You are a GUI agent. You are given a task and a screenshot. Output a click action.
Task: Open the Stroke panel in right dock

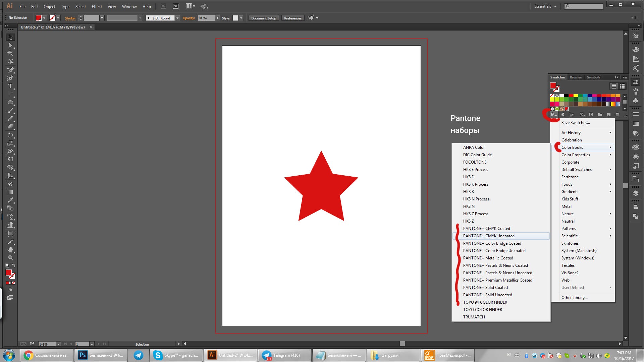pyautogui.click(x=636, y=115)
